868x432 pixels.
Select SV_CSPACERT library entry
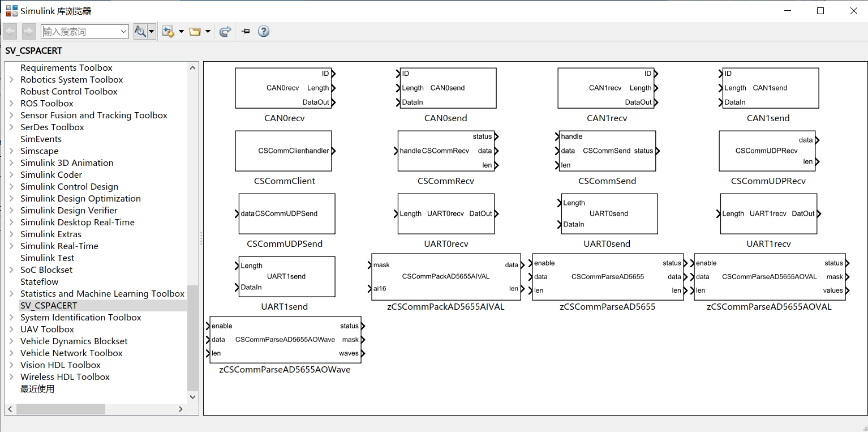tap(49, 306)
